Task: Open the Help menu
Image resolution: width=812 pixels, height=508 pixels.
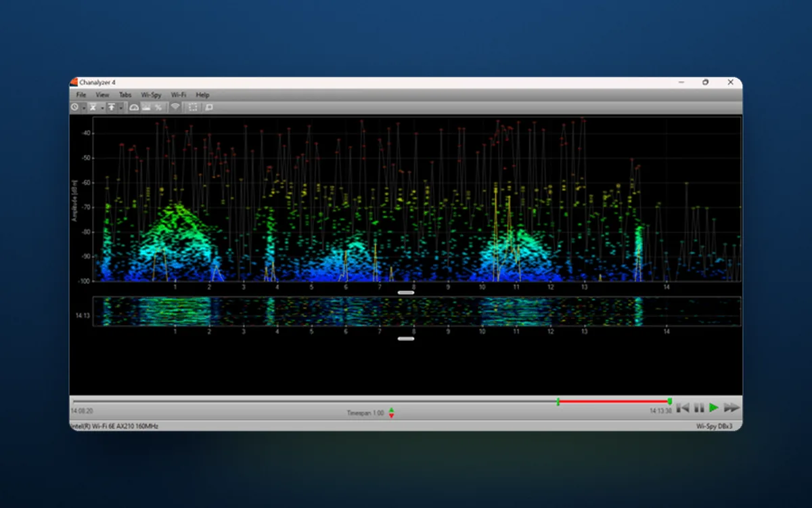Action: [x=202, y=95]
